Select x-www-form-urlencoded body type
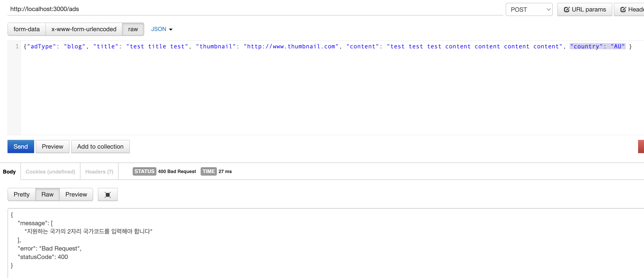The height and width of the screenshot is (278, 644). pos(84,29)
